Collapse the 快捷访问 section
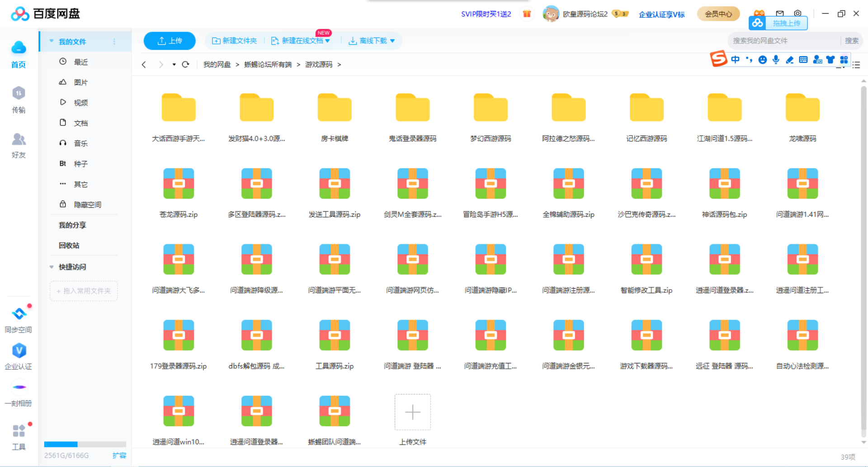 click(x=52, y=267)
